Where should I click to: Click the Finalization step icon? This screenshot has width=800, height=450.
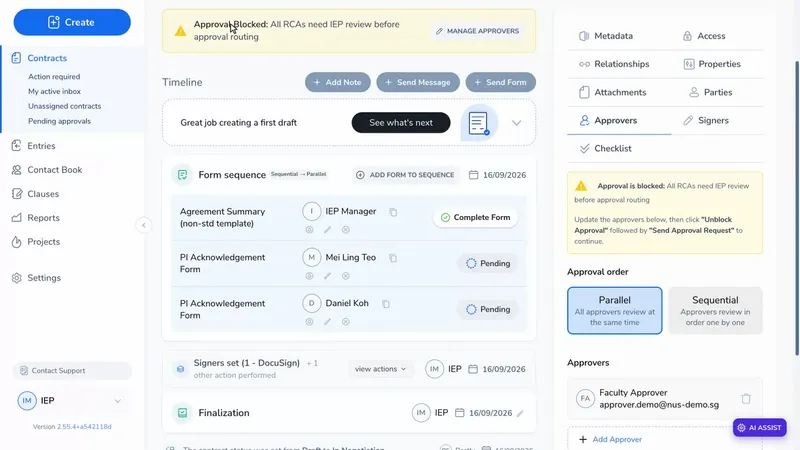tap(182, 413)
